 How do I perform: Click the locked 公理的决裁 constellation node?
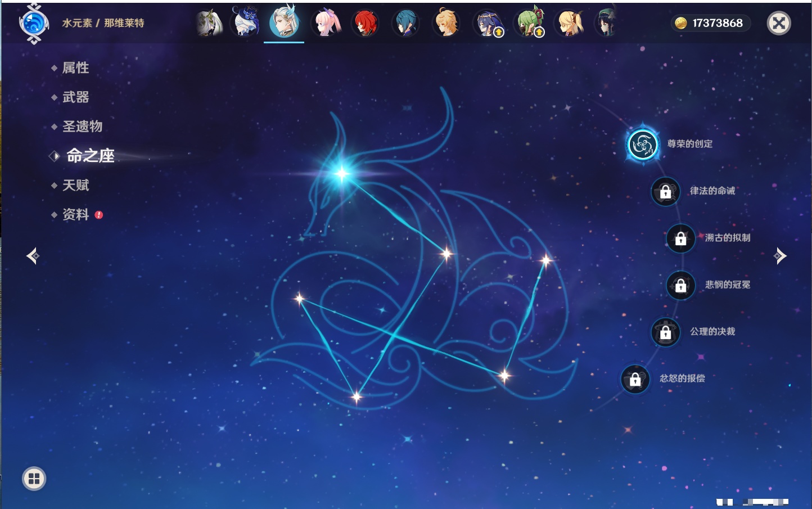point(665,332)
